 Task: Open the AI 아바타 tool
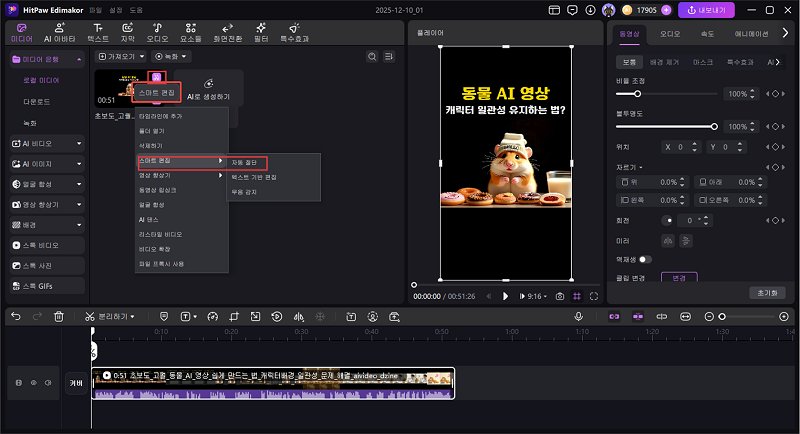59,33
